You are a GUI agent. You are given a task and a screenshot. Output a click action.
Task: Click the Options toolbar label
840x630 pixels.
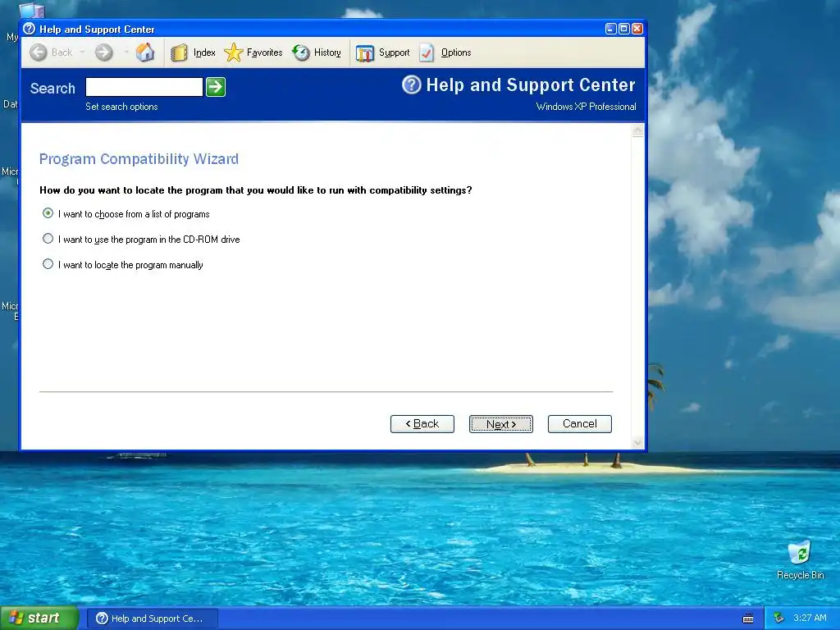pyautogui.click(x=456, y=52)
